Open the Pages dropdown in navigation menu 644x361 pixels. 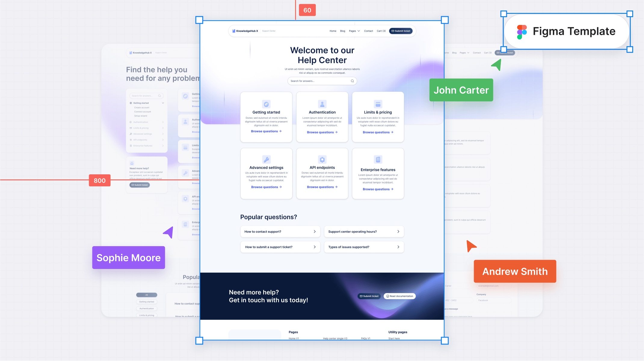(x=354, y=31)
